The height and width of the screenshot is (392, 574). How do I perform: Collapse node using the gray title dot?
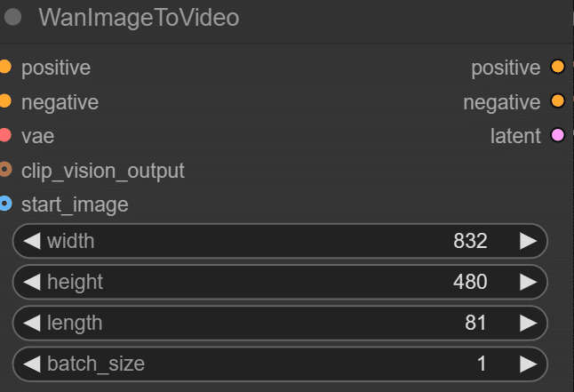click(x=12, y=18)
